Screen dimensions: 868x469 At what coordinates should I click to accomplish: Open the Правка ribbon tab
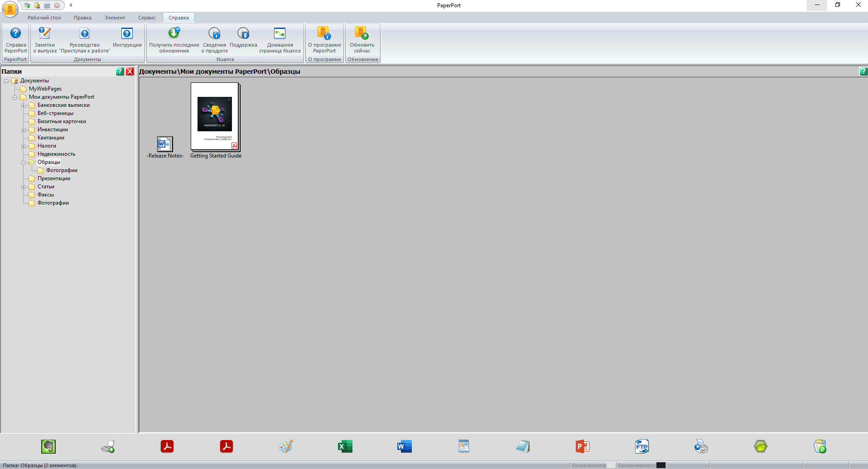[82, 18]
